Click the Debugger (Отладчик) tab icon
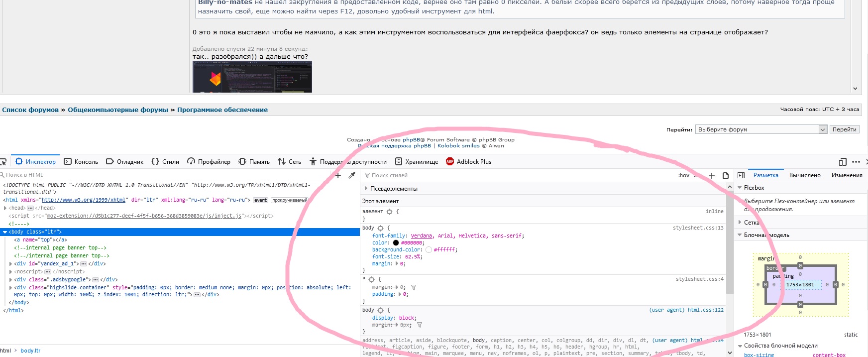868x357 pixels. 110,161
